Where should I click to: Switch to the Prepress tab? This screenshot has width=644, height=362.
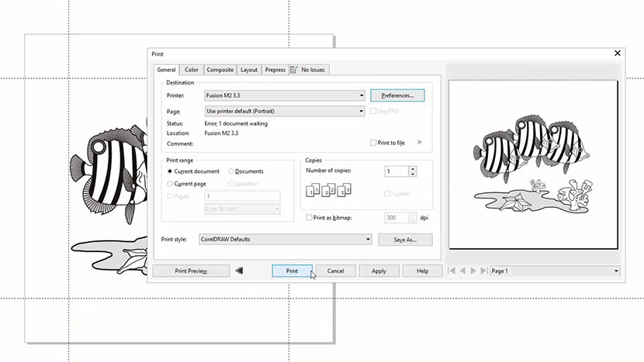275,70
